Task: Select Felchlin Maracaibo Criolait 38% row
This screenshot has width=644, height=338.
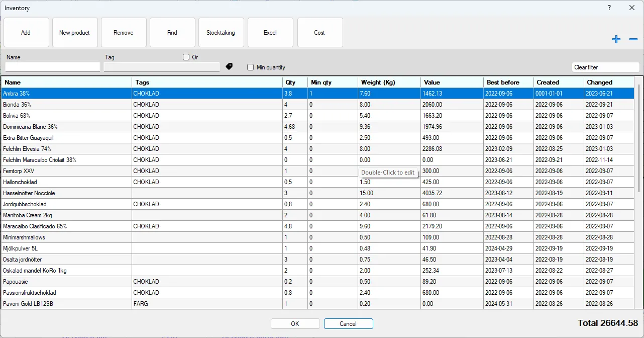Action: click(x=318, y=160)
